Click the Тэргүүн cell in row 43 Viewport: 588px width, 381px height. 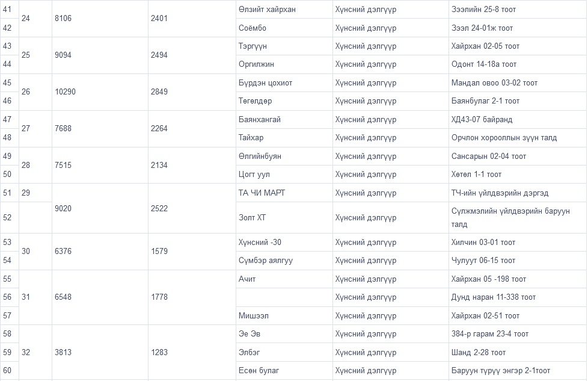point(253,46)
